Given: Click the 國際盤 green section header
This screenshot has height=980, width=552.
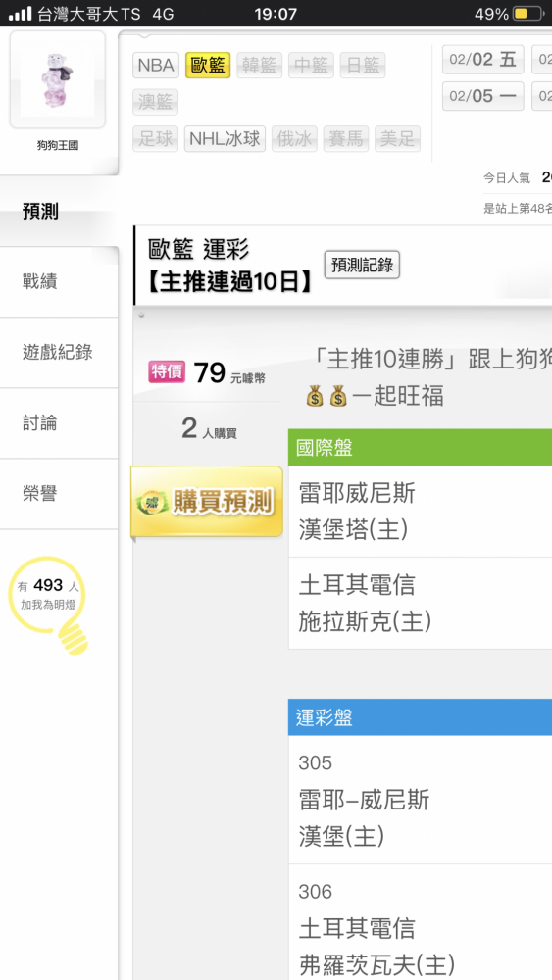Looking at the screenshot, I should point(420,447).
